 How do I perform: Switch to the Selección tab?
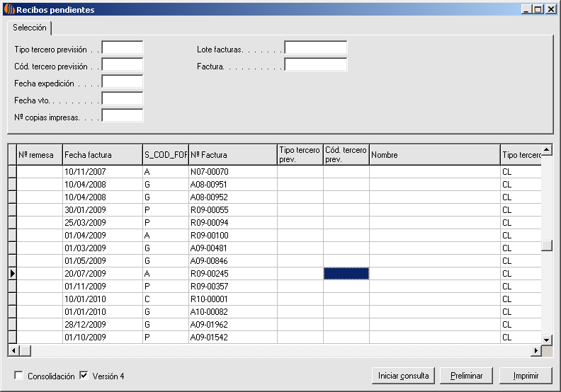(30, 28)
